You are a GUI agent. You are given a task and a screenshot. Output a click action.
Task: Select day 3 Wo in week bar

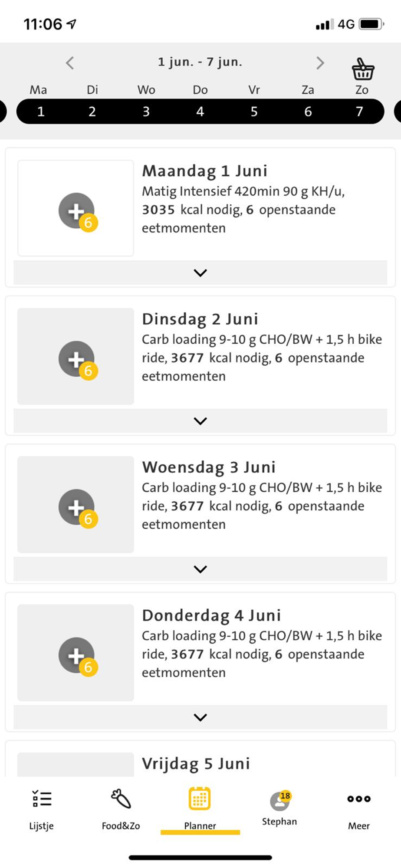(x=146, y=112)
